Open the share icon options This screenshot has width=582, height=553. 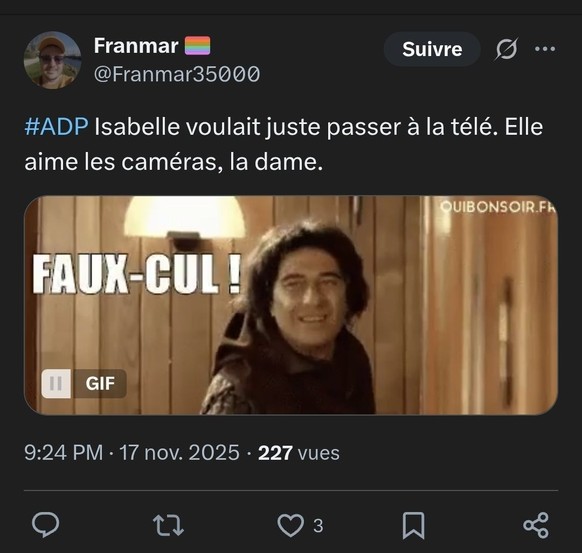pyautogui.click(x=536, y=526)
